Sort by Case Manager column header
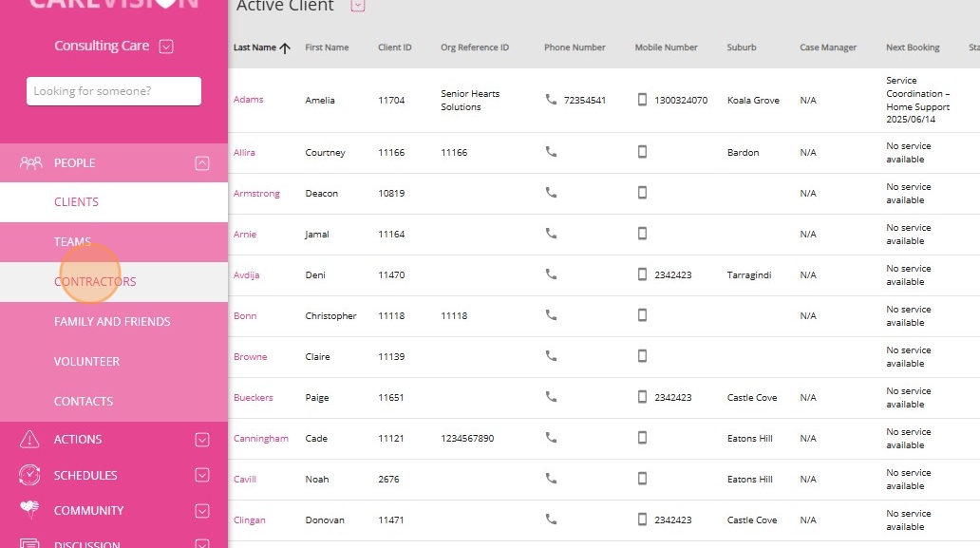 pyautogui.click(x=828, y=47)
